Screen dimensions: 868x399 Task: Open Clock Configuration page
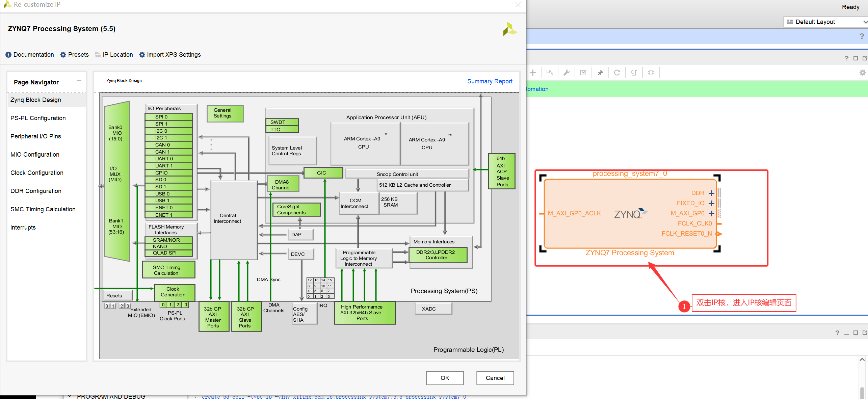pos(37,173)
